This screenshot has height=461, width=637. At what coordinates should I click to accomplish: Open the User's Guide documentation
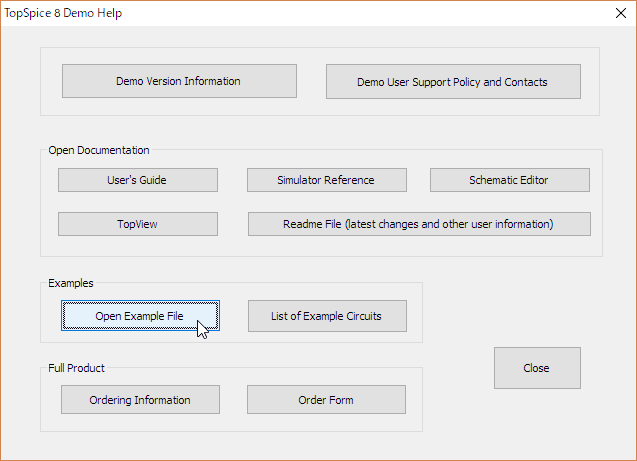138,180
